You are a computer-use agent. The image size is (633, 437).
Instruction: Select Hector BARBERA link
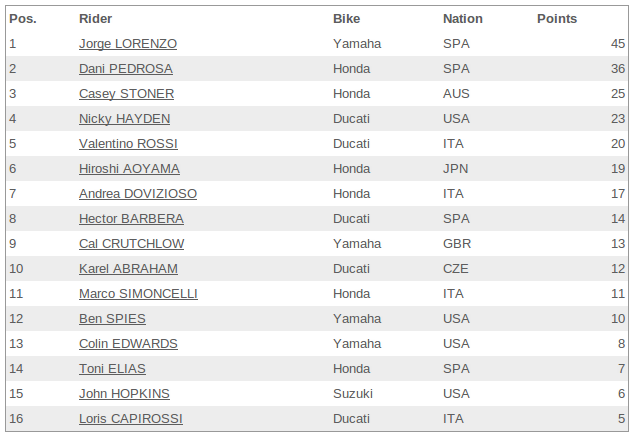[131, 219]
